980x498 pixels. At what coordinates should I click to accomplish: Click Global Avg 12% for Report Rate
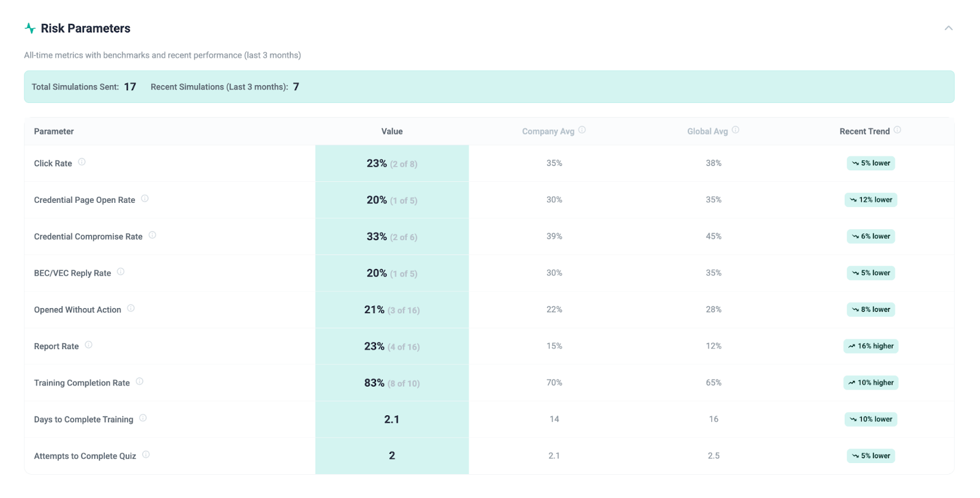714,346
